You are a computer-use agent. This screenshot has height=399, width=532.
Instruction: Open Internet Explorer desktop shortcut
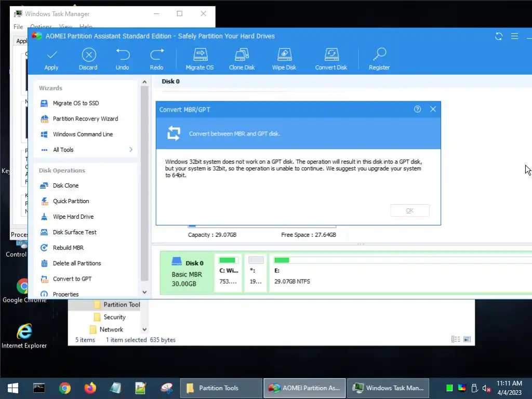point(24,336)
